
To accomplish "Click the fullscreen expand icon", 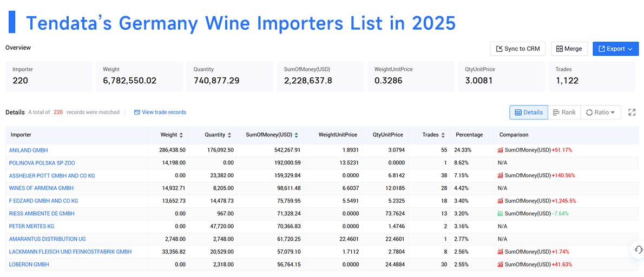I will click(632, 112).
